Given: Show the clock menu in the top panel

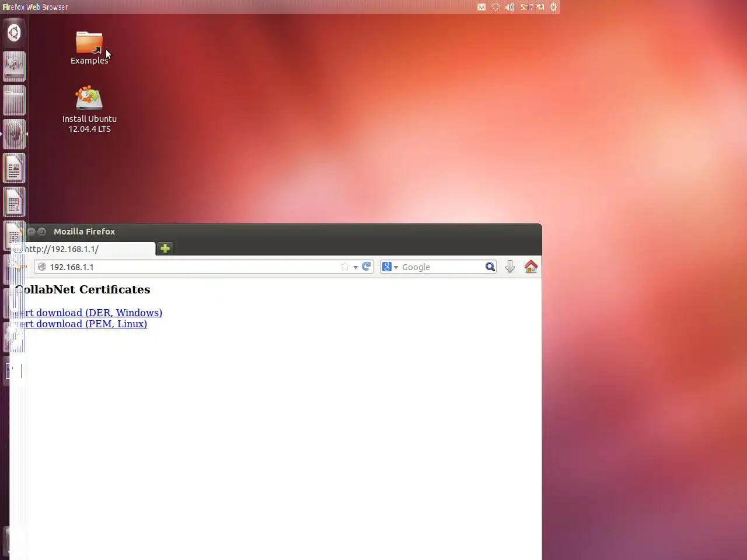Looking at the screenshot, I should point(532,7).
